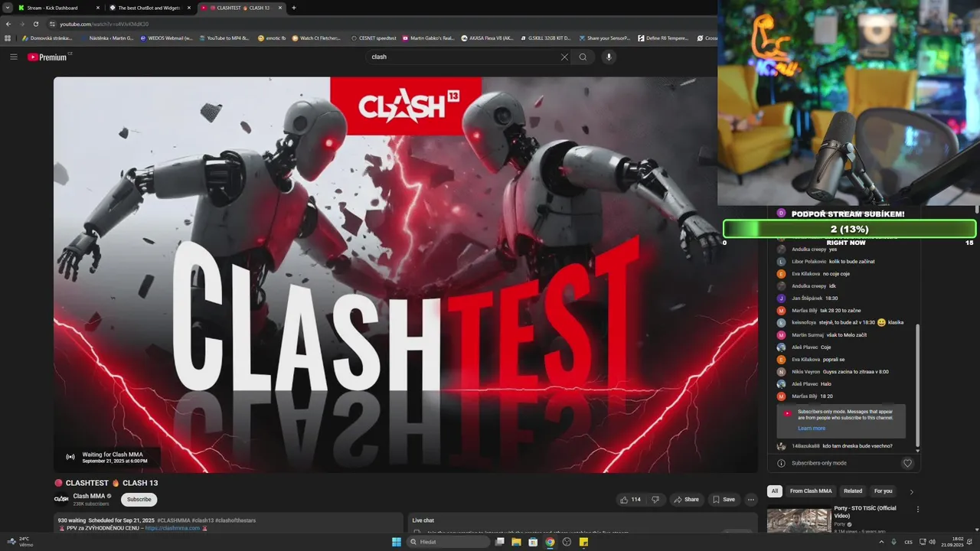Screen dimensions: 980x551
Task: Click the video title 'CLASHTEST CLASH 13'
Action: click(x=106, y=483)
